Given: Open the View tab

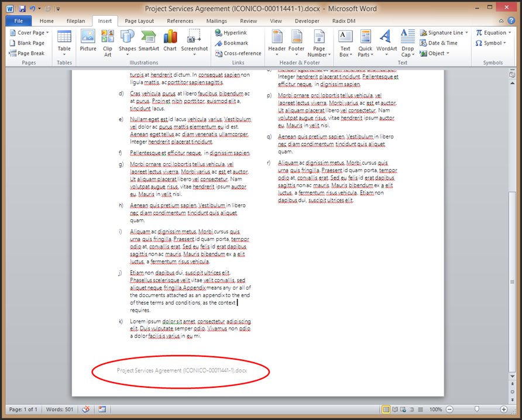Looking at the screenshot, I should [x=276, y=21].
